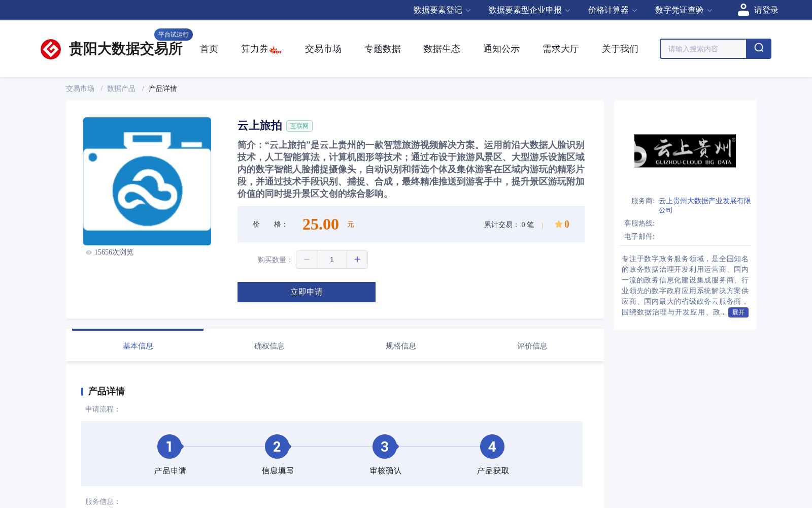This screenshot has height=508, width=812.
Task: Click the purchase quantity input field
Action: pyautogui.click(x=332, y=260)
